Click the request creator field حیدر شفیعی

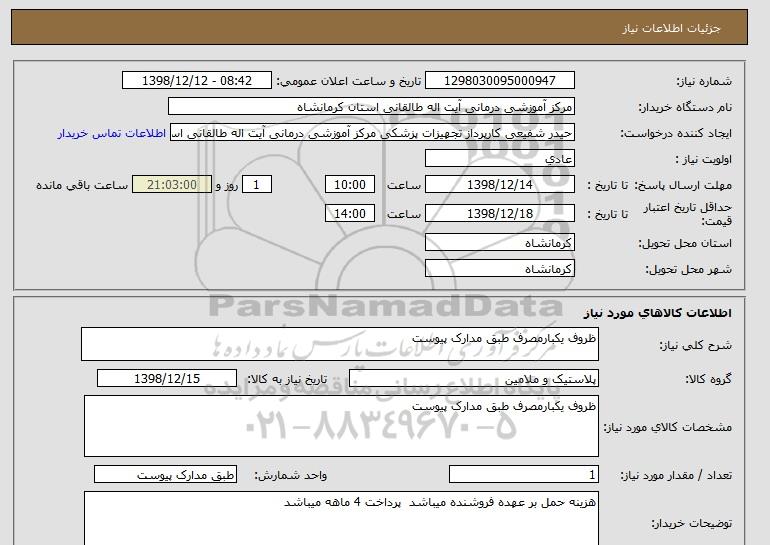point(372,133)
